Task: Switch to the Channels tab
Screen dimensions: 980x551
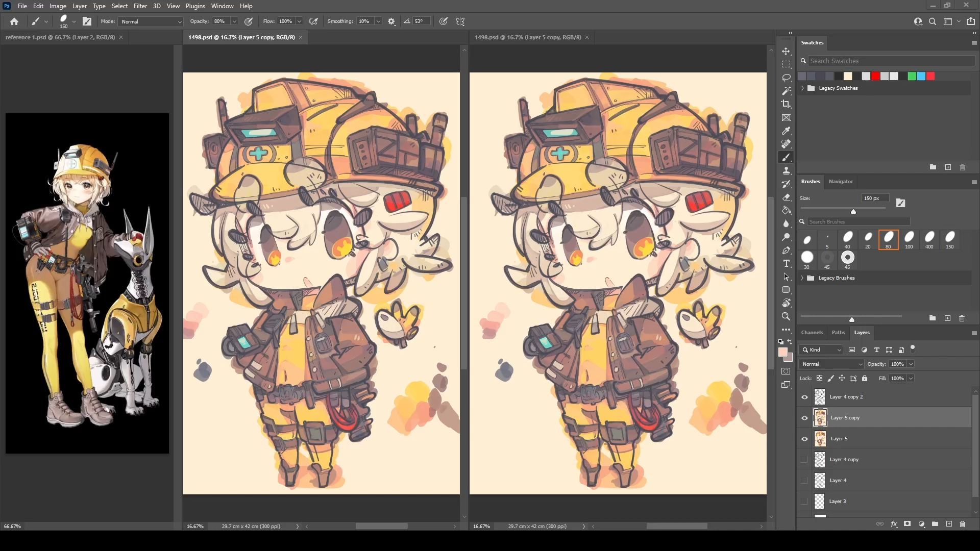Action: coord(812,333)
